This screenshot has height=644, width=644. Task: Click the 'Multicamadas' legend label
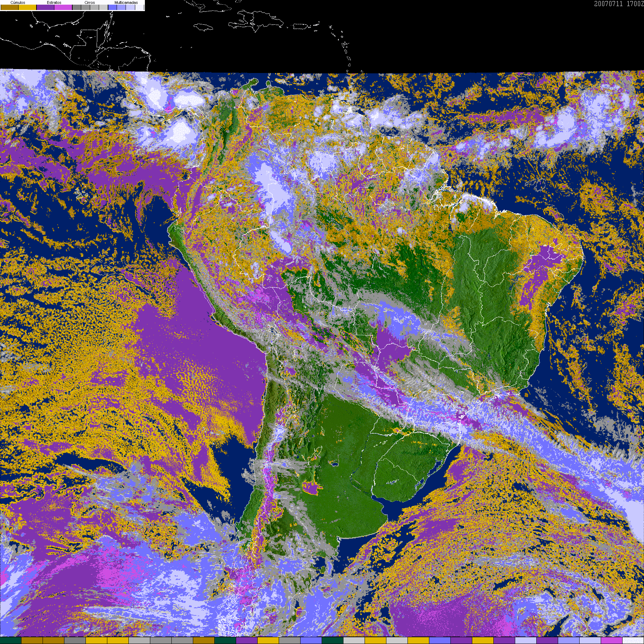pyautogui.click(x=126, y=3)
